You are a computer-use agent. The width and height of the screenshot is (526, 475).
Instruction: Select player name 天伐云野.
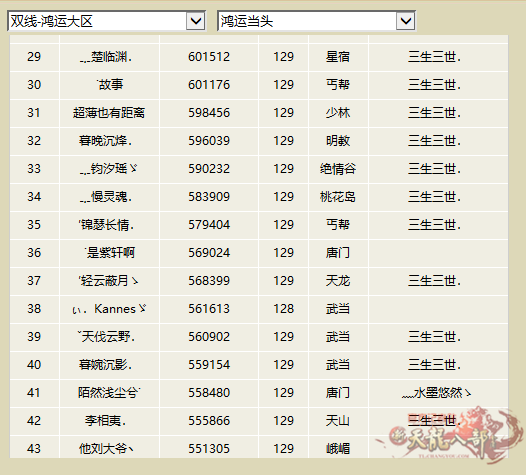[106, 337]
